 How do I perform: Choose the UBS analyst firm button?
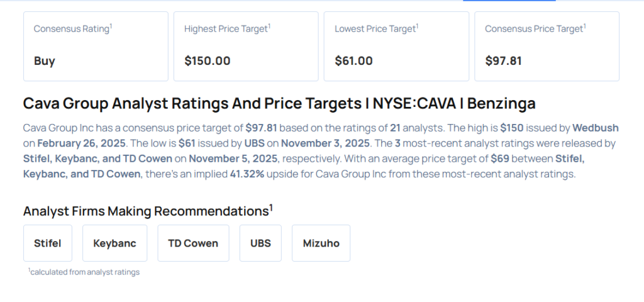point(260,243)
